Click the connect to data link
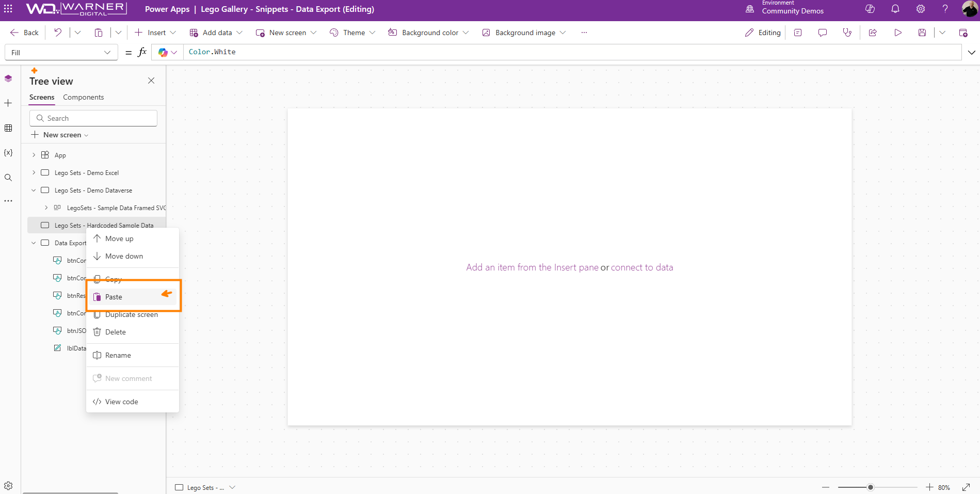The image size is (980, 494). tap(642, 267)
